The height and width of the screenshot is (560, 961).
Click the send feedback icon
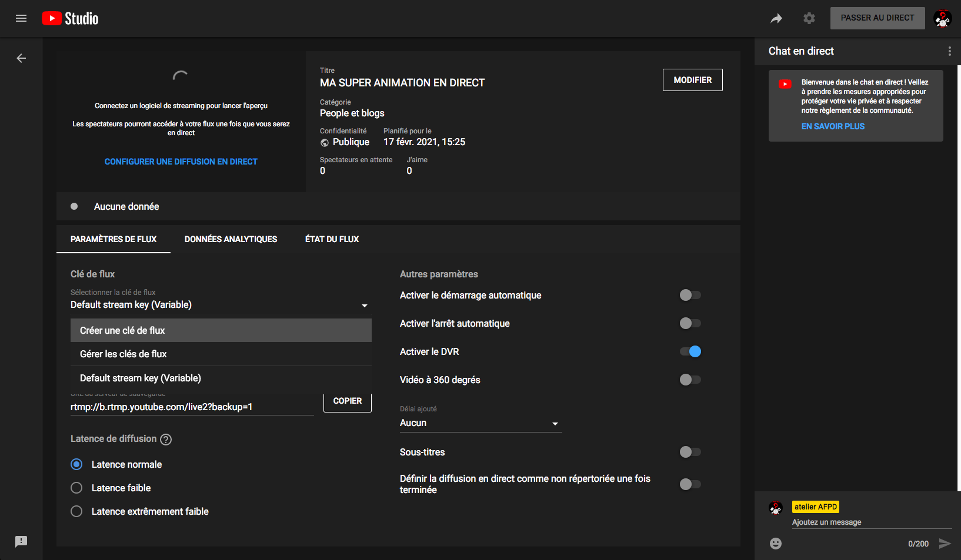coord(21,541)
